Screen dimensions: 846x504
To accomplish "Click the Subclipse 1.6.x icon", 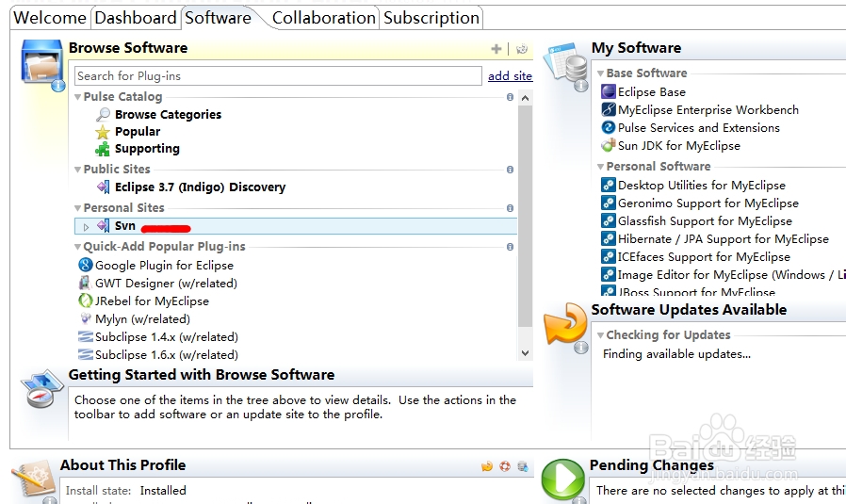I will point(85,354).
